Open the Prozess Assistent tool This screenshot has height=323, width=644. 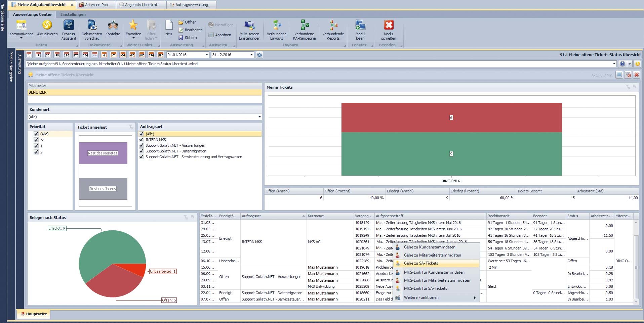pos(69,26)
